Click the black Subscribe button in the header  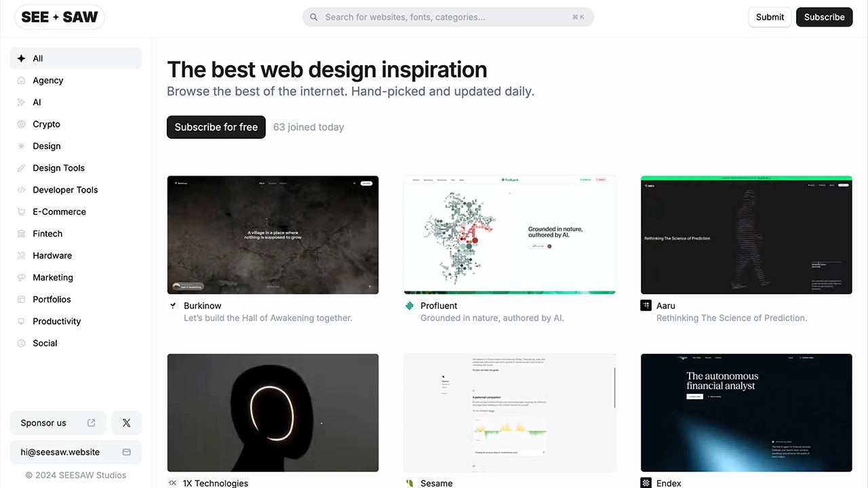pos(824,17)
